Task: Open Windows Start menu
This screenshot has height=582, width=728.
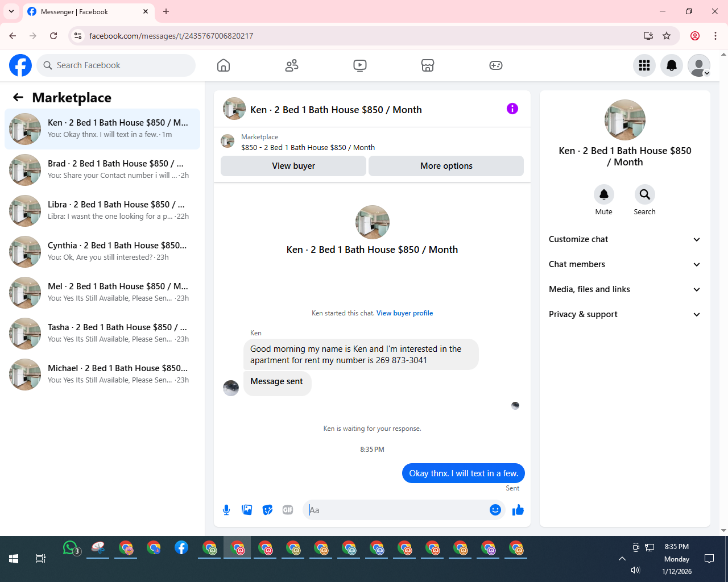Action: (x=14, y=559)
